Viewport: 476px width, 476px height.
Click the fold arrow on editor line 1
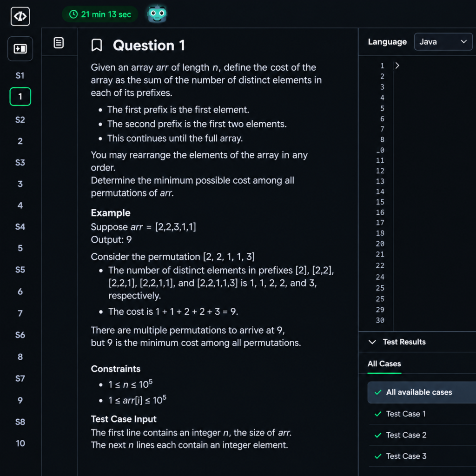(x=397, y=66)
